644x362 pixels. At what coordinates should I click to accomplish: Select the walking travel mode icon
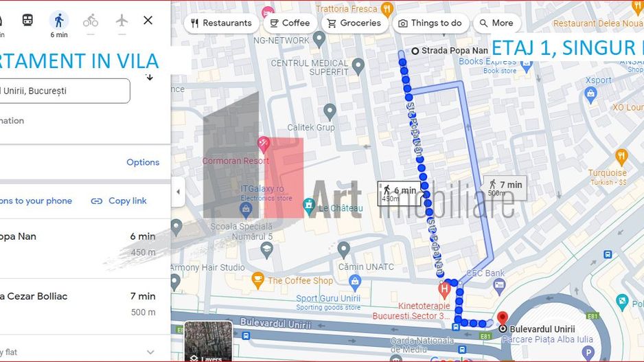click(59, 21)
